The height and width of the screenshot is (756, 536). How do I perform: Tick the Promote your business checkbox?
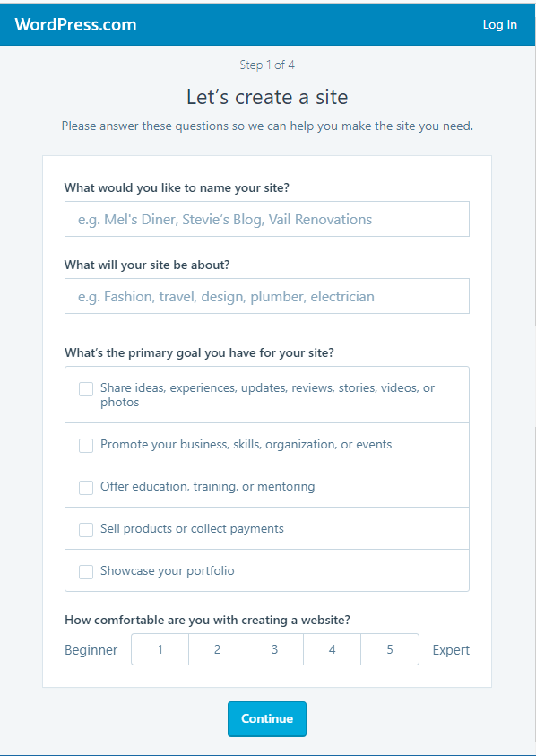click(86, 446)
